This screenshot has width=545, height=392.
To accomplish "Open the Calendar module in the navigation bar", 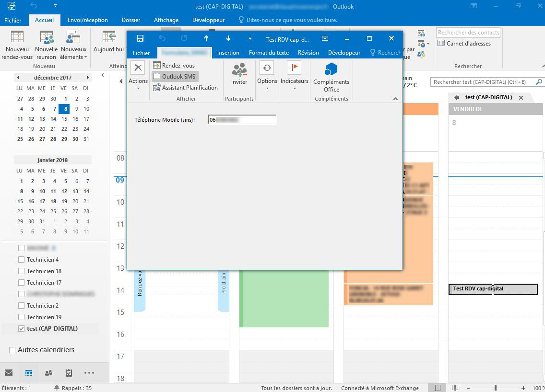I will click(x=29, y=372).
